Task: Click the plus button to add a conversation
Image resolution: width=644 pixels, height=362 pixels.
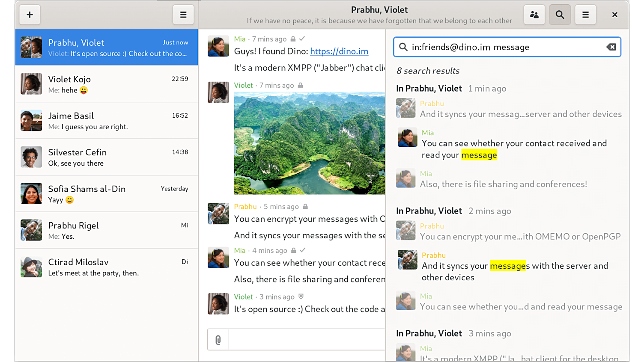Action: pos(30,15)
